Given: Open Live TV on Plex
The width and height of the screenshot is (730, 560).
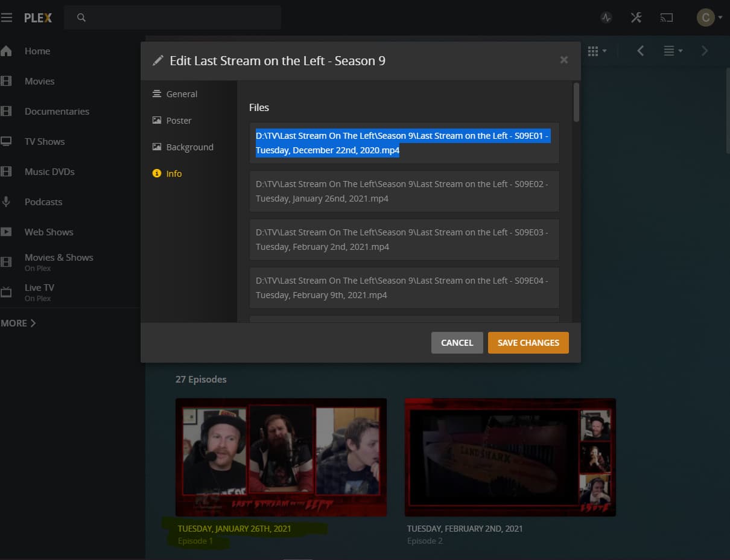Looking at the screenshot, I should [x=39, y=292].
